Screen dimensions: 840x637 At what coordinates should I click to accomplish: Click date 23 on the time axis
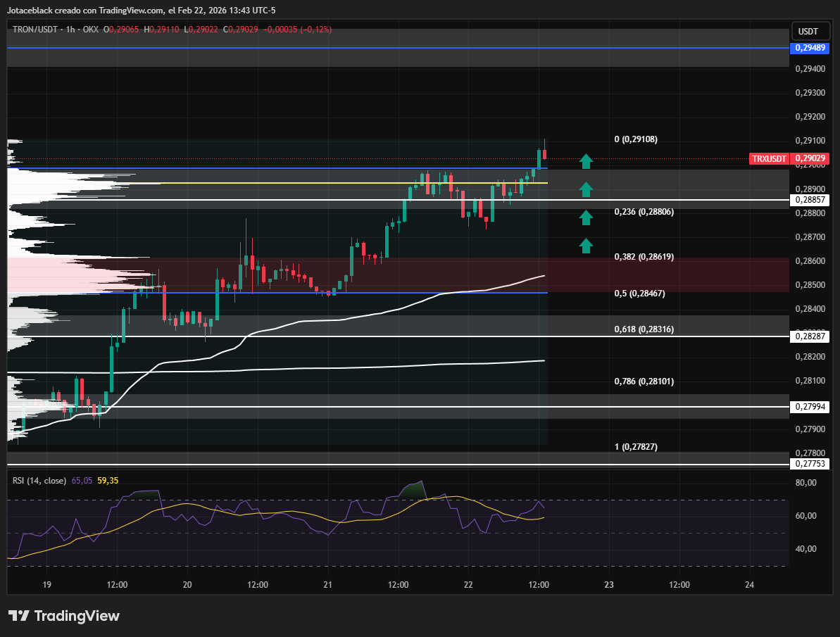tap(609, 584)
